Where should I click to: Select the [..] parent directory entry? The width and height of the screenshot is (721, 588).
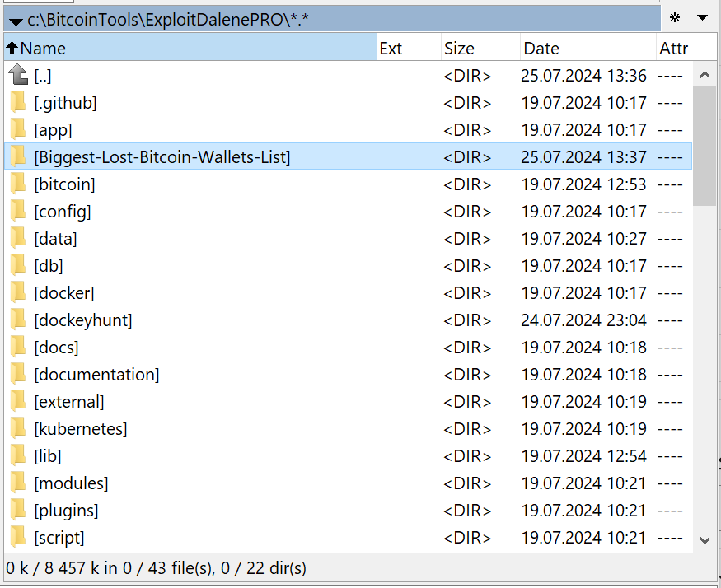pyautogui.click(x=43, y=76)
